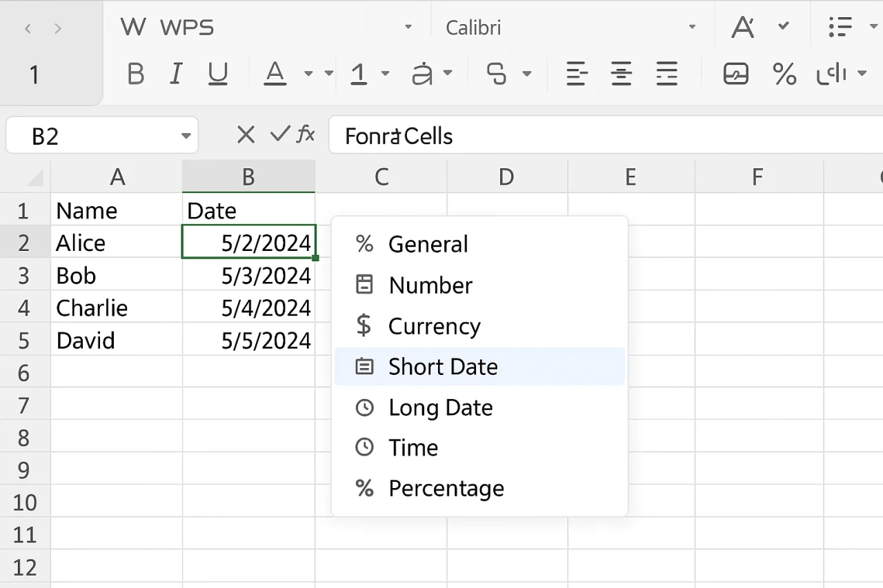Expand the B2 name box dropdown
This screenshot has height=588, width=883.
(186, 136)
